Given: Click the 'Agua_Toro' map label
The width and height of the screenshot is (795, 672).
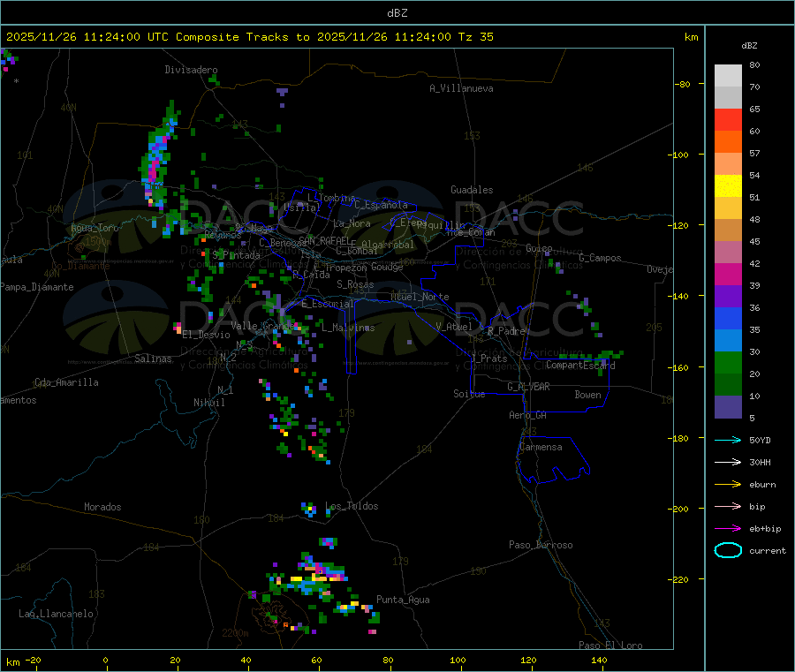Looking at the screenshot, I should (x=95, y=228).
